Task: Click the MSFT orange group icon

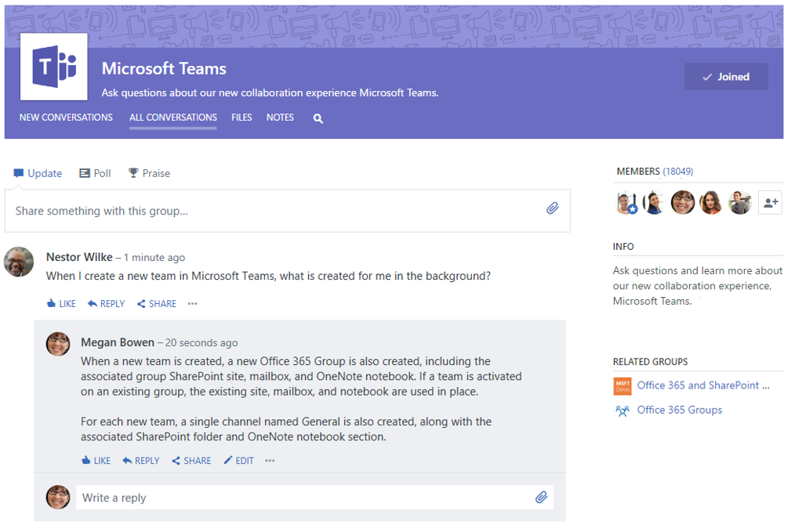Action: tap(623, 386)
